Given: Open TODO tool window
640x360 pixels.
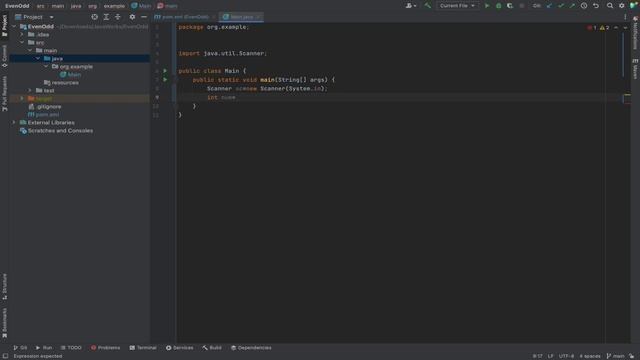Looking at the screenshot, I should coord(71,348).
